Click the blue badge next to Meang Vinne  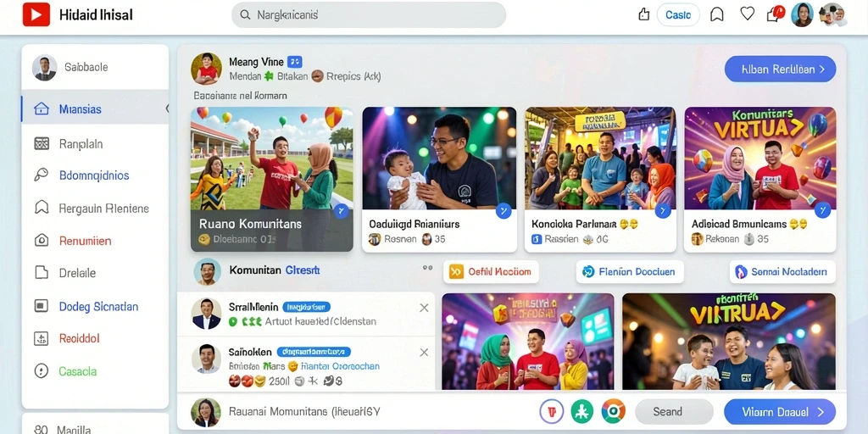(295, 62)
